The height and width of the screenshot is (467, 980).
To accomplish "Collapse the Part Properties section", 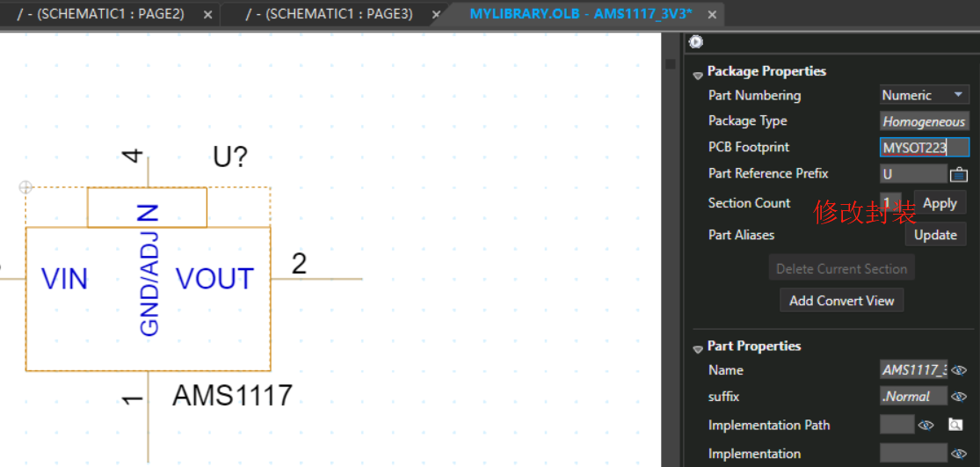I will coord(698,350).
